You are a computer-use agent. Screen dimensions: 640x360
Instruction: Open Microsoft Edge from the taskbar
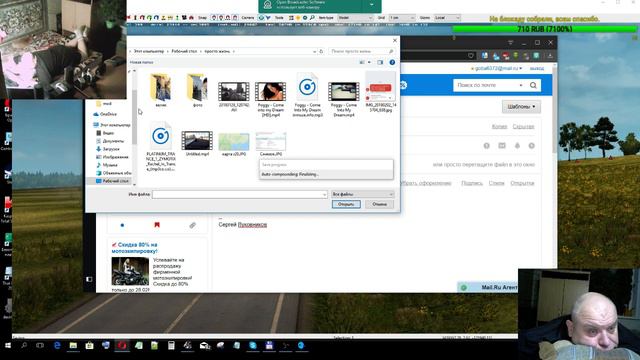coord(57,345)
